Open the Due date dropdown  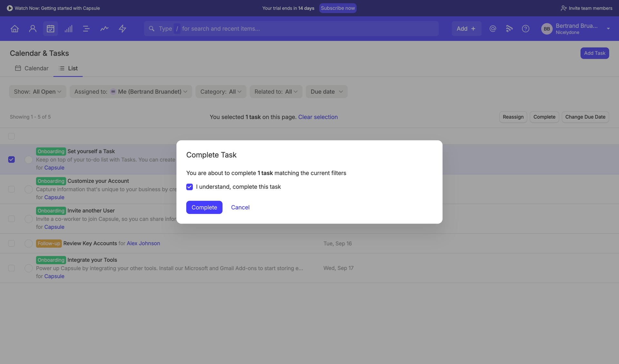(x=326, y=91)
